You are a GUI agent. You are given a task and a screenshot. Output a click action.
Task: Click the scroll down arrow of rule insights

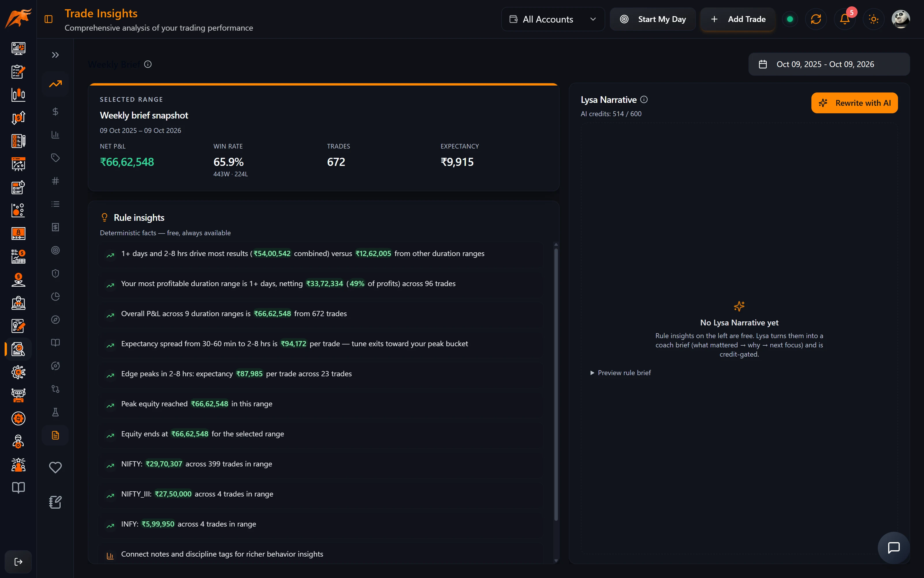click(x=556, y=561)
